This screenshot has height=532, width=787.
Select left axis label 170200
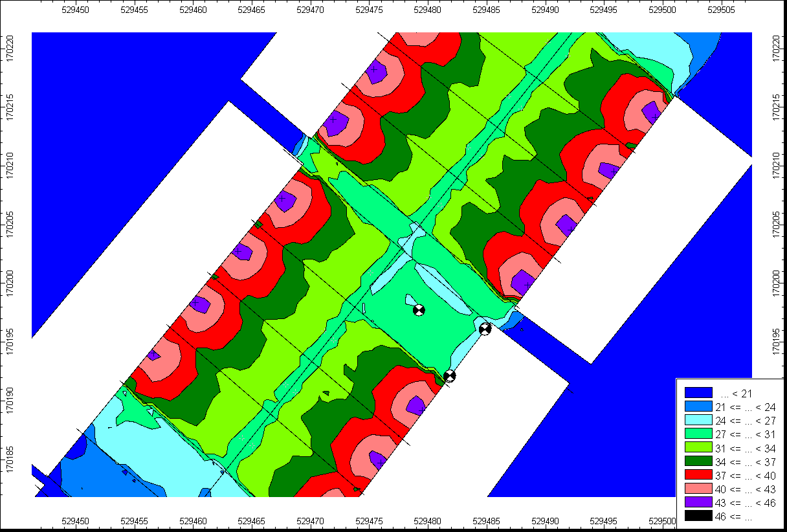[x=10, y=283]
